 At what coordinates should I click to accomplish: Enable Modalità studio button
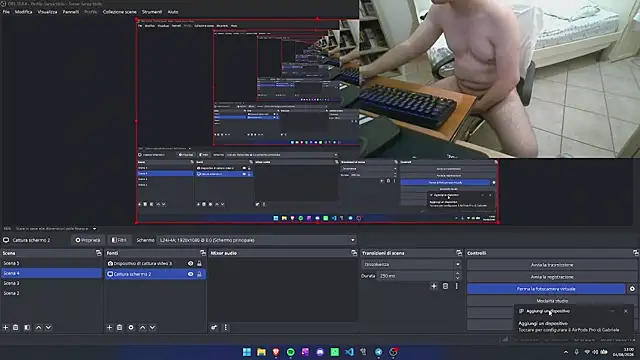click(552, 301)
